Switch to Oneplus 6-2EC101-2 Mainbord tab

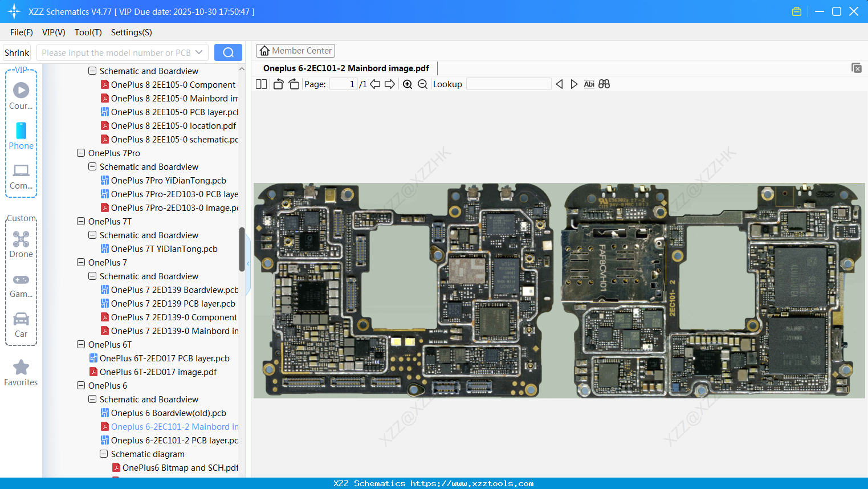pos(345,68)
